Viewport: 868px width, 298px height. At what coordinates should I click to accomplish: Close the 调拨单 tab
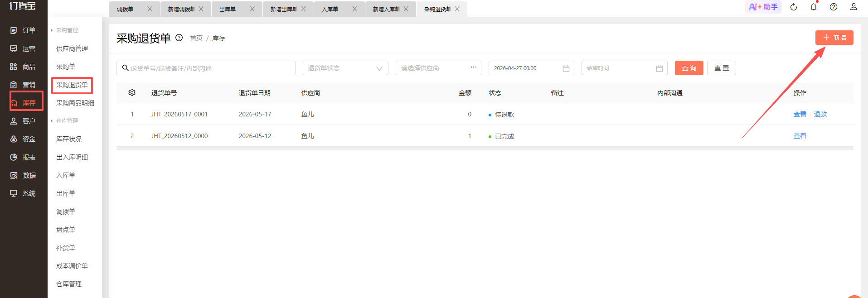coord(150,9)
